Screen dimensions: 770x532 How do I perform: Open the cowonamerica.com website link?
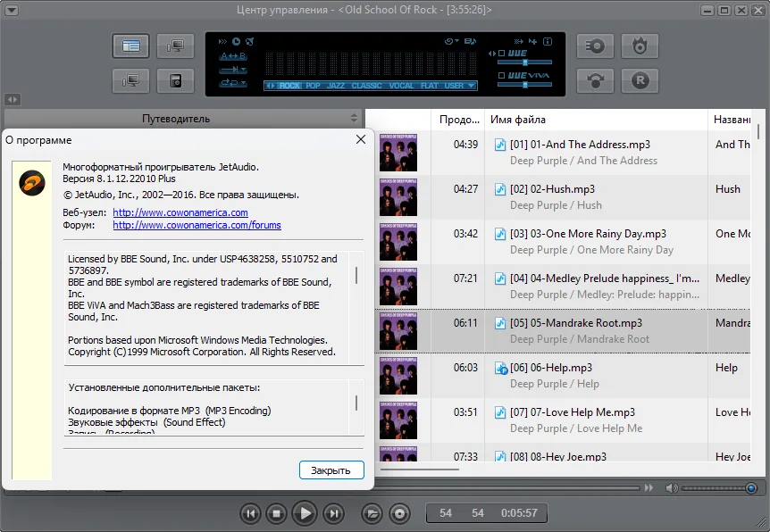click(180, 212)
